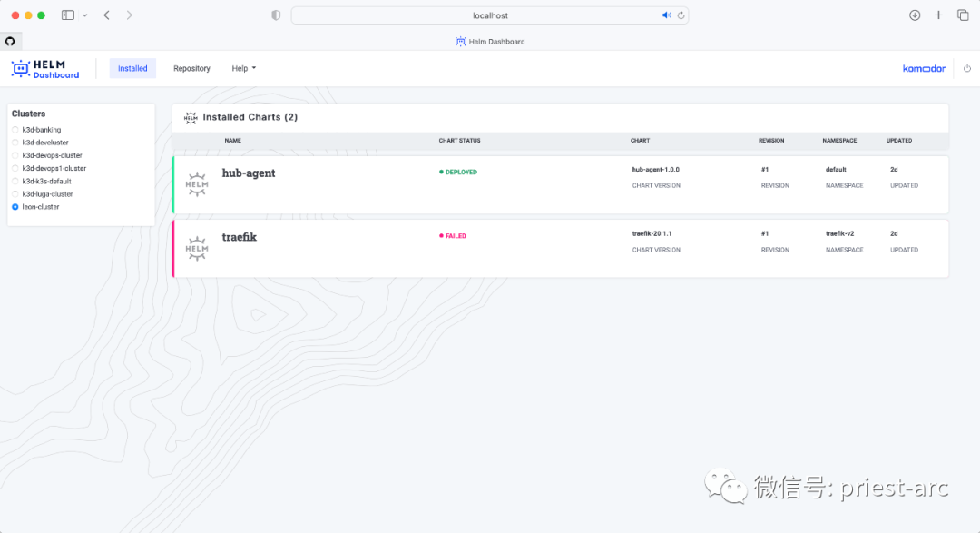This screenshot has width=980, height=533.
Task: Select k3d-devops1-cluster radio button
Action: click(15, 168)
